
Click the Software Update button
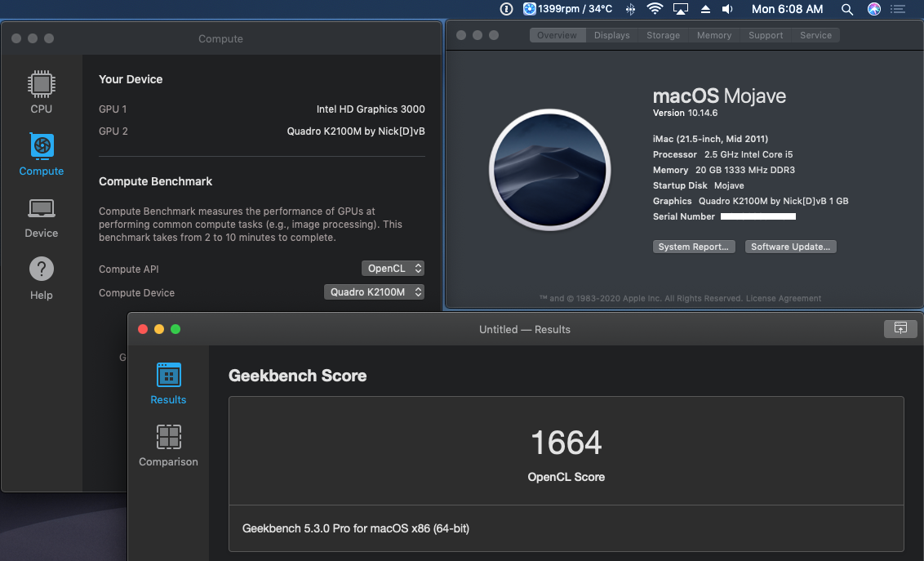coord(790,247)
